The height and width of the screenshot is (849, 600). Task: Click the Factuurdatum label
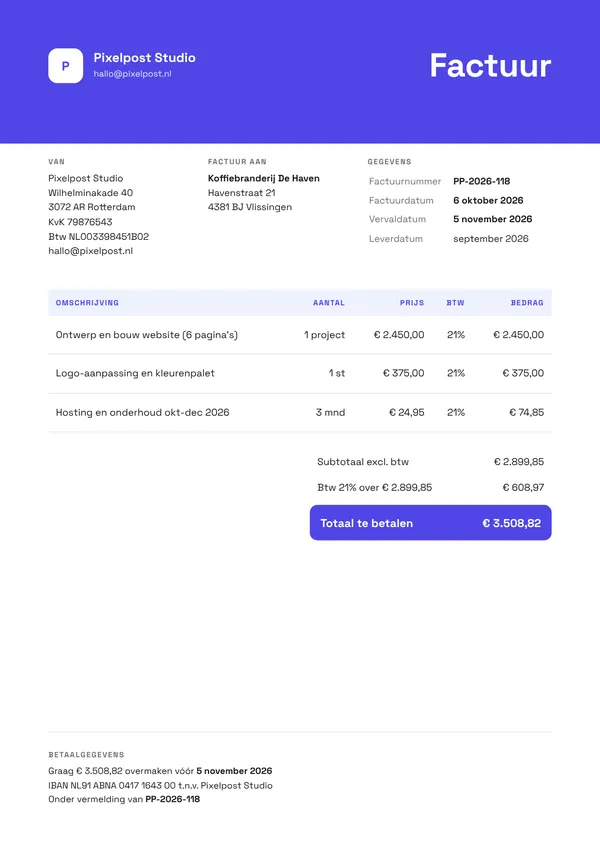click(x=401, y=200)
